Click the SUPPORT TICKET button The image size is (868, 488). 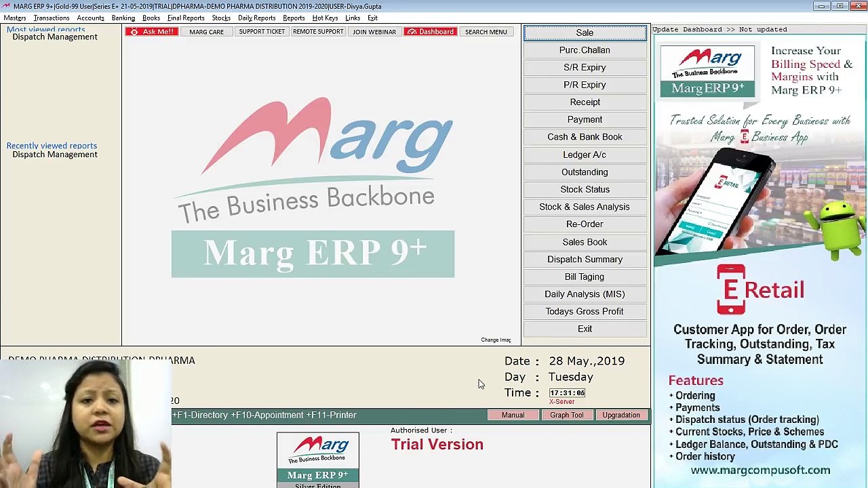[x=262, y=32]
